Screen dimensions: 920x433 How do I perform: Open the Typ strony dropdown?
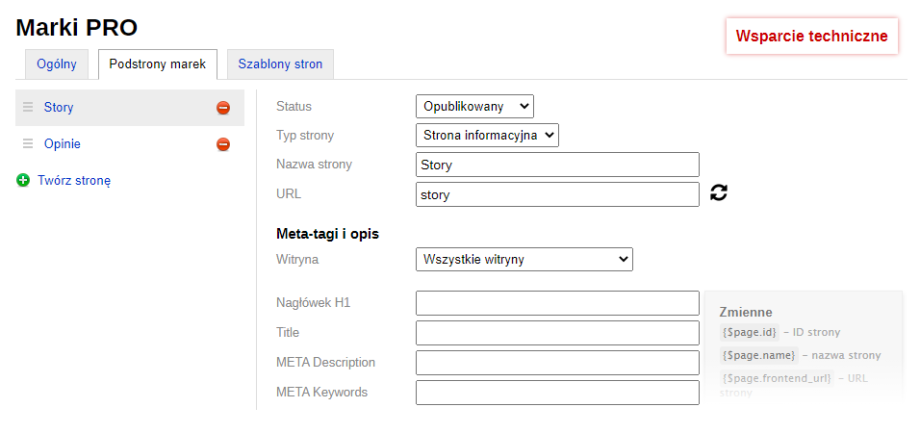[486, 135]
